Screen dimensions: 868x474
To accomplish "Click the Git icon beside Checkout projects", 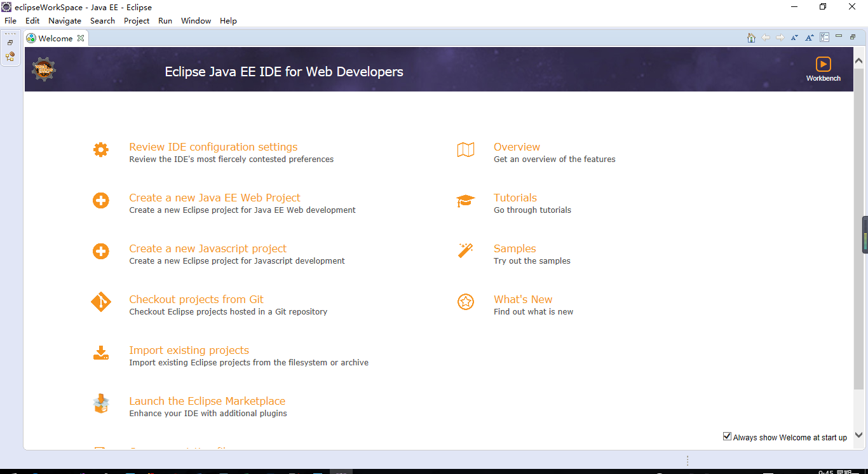I will click(x=100, y=302).
